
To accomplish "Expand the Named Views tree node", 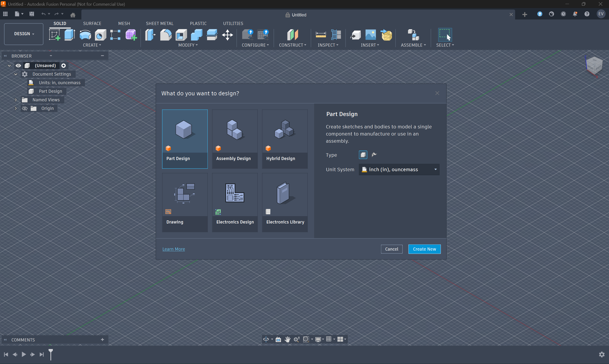I will [16, 100].
